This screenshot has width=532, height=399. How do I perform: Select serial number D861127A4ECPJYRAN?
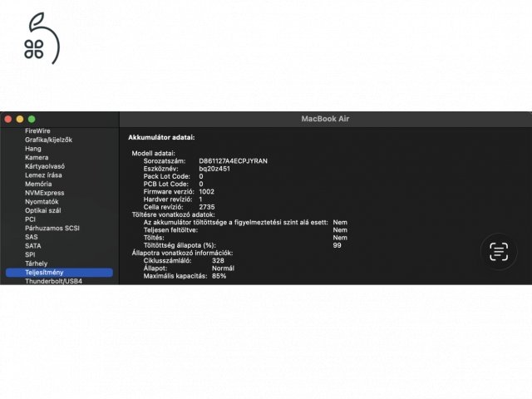click(233, 160)
